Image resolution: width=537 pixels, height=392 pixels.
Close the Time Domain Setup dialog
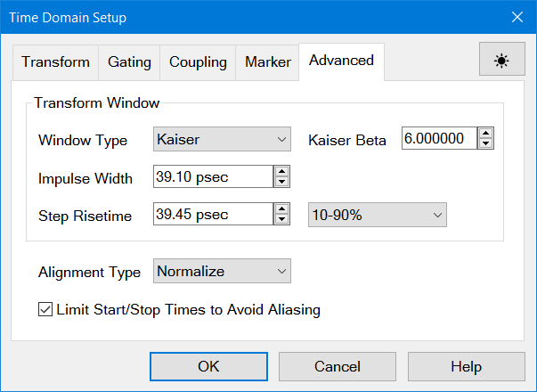pyautogui.click(x=517, y=17)
